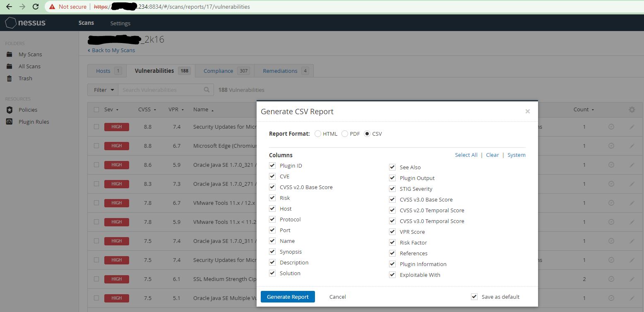Click inside the Search Vulnerabilities field
The image size is (644, 312).
click(x=161, y=90)
